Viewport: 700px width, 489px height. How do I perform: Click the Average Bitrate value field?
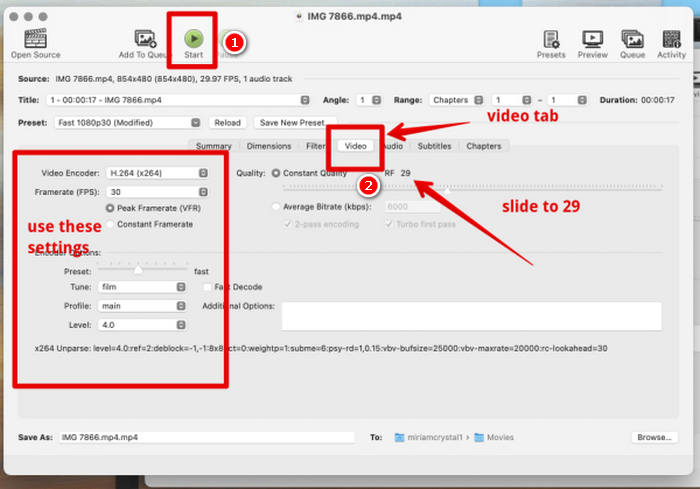pos(412,206)
